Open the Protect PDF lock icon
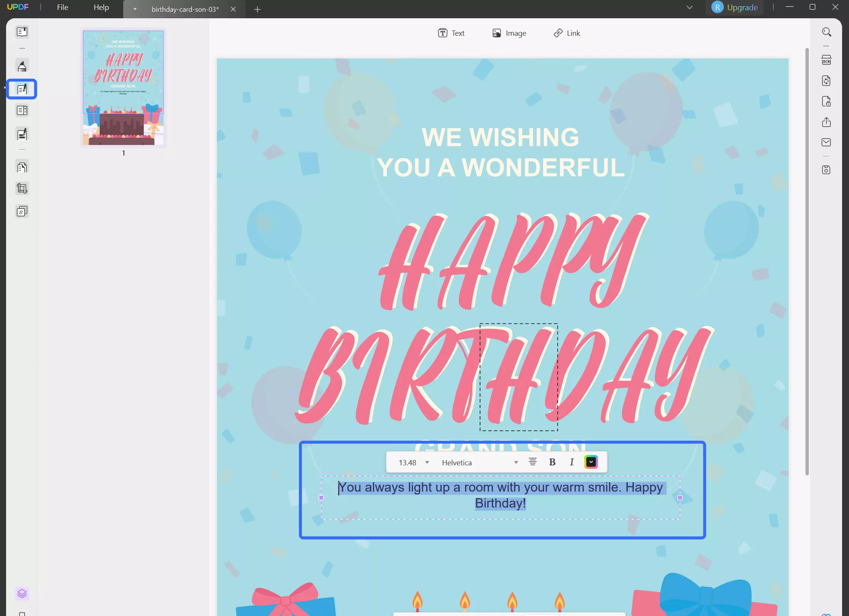The image size is (849, 616). pos(826,102)
